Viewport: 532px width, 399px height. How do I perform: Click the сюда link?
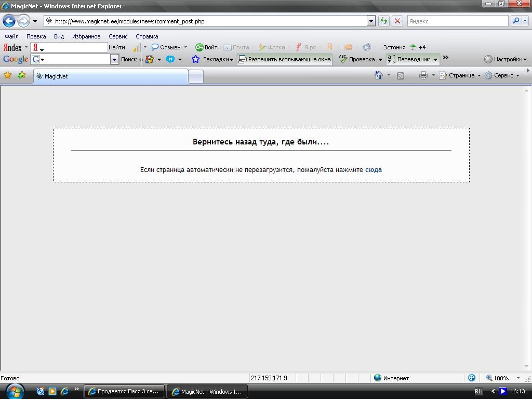[x=373, y=170]
